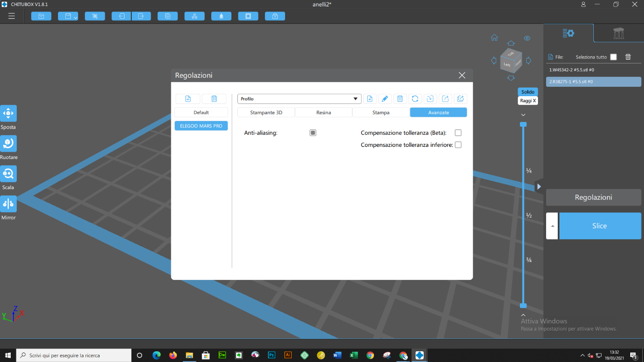
Task: Click the export profile icon
Action: pyautogui.click(x=445, y=99)
